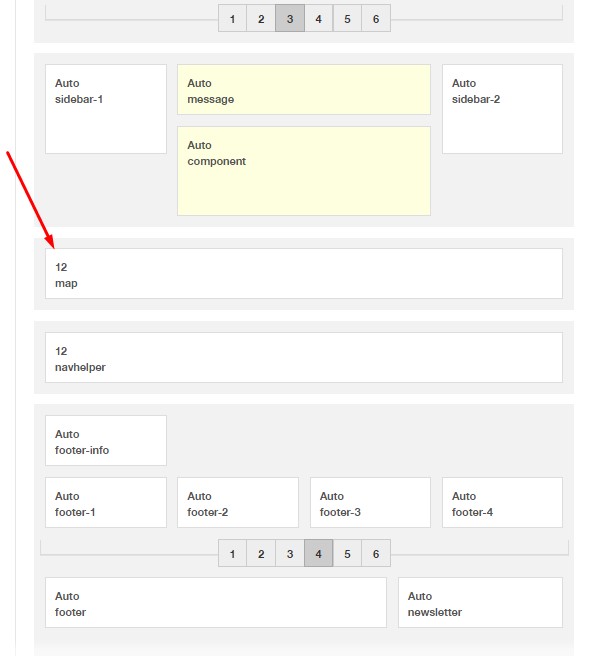Click the navhelper position block
Viewport: 609px width, 656px height.
pyautogui.click(x=304, y=358)
